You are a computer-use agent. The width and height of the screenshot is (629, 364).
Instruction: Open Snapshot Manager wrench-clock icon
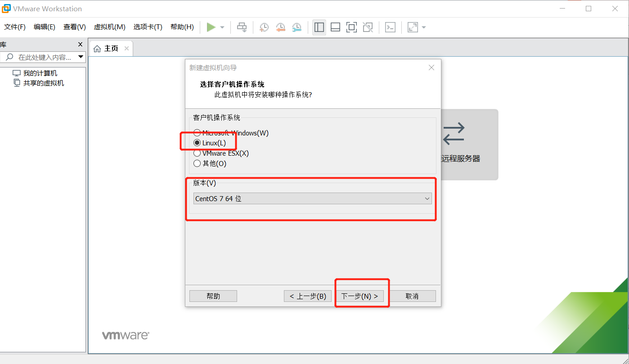297,27
